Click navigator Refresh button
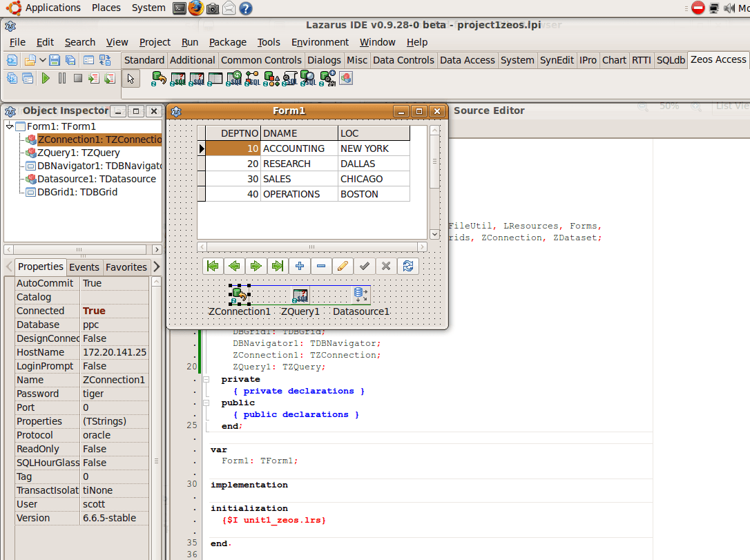750x560 pixels. pos(408,267)
